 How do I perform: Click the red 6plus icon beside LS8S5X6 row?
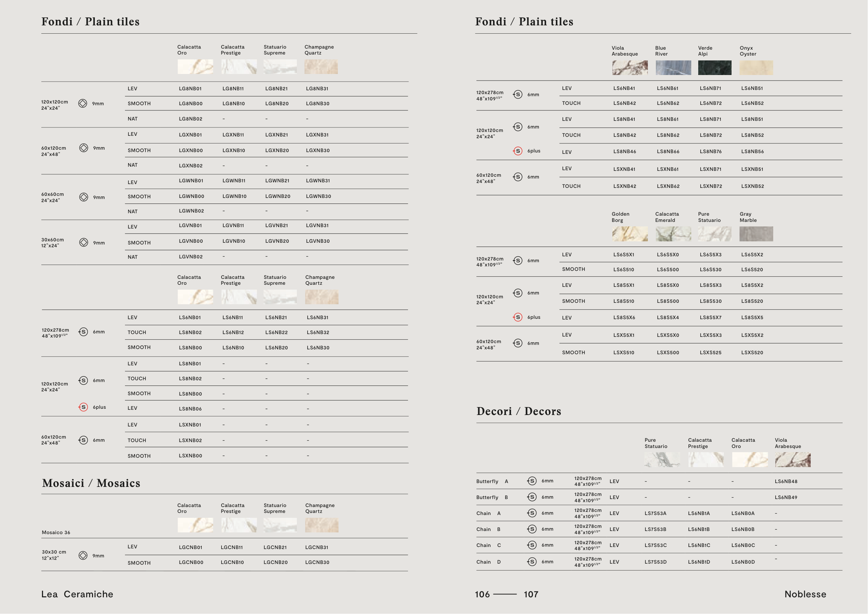pos(518,317)
